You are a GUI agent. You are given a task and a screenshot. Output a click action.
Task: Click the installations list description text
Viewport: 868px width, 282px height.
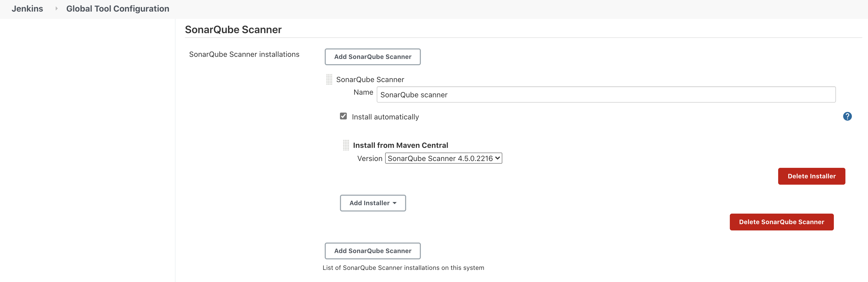(x=403, y=268)
